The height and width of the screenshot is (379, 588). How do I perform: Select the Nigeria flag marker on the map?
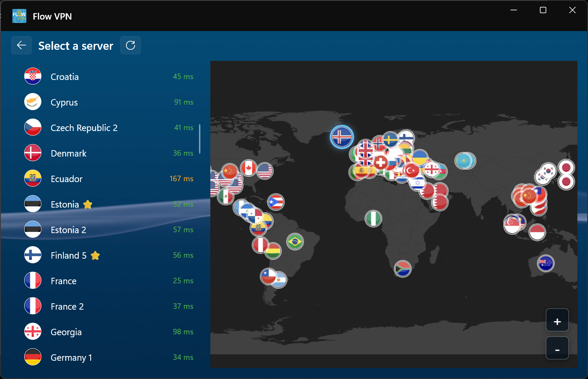point(373,219)
